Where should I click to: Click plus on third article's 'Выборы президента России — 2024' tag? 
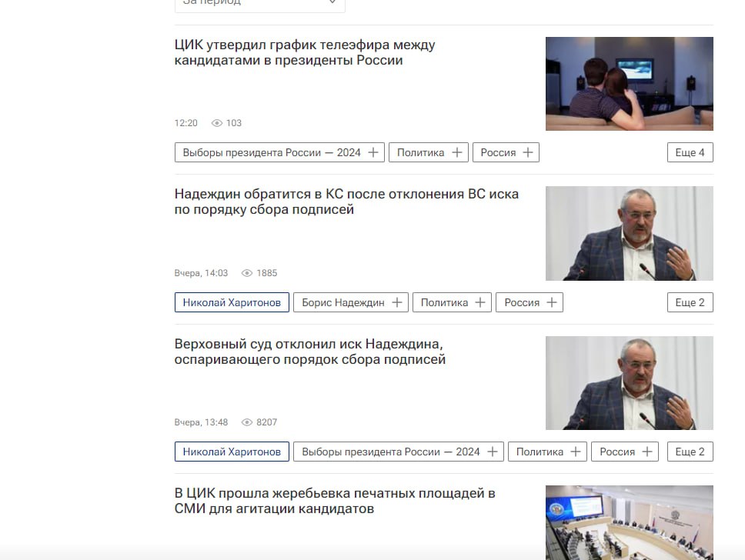493,452
